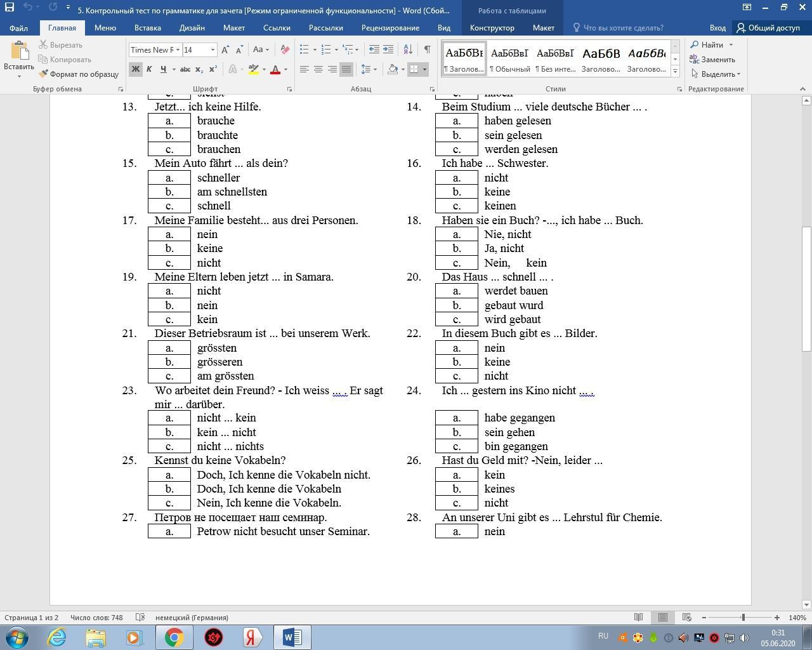The width and height of the screenshot is (812, 650).
Task: Apply yellow text highlight color
Action: point(253,69)
